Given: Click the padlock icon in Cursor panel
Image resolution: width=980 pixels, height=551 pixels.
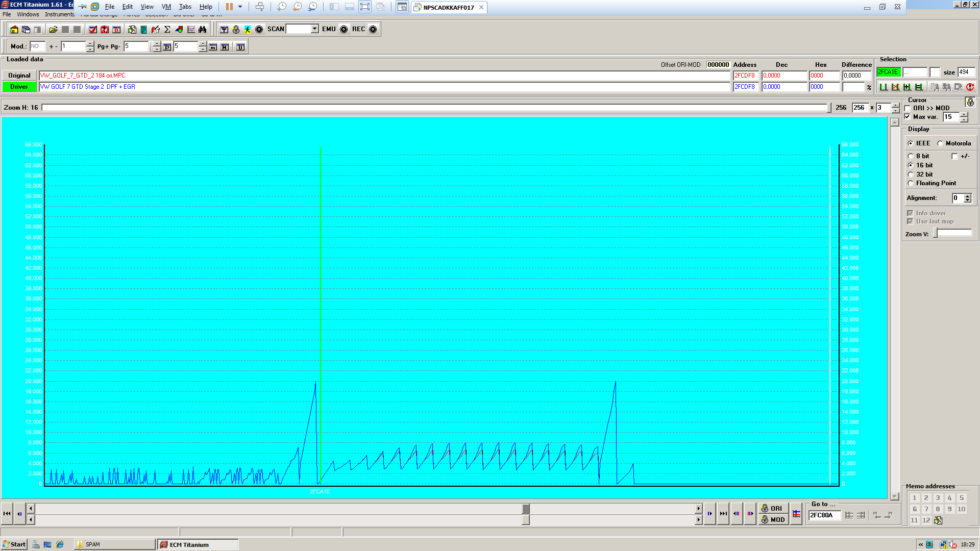Looking at the screenshot, I should click(970, 102).
